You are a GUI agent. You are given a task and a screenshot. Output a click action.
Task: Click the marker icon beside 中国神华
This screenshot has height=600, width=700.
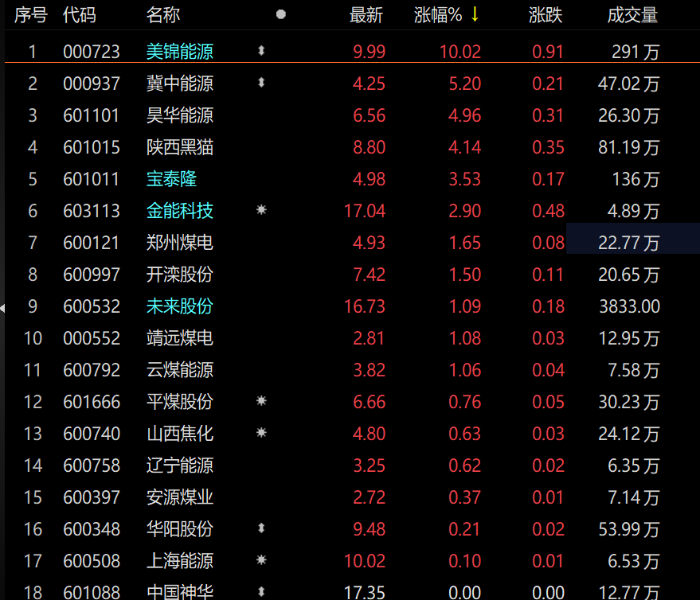coord(262,592)
